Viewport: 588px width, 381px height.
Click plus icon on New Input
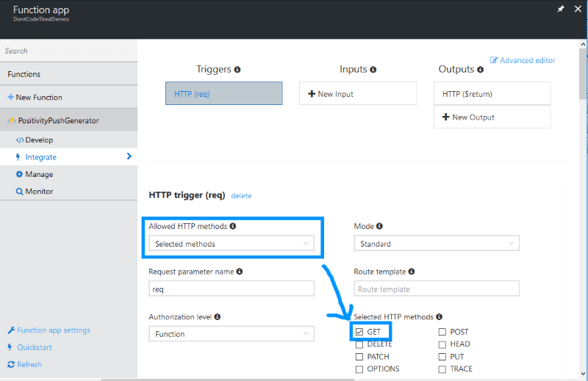pyautogui.click(x=312, y=94)
